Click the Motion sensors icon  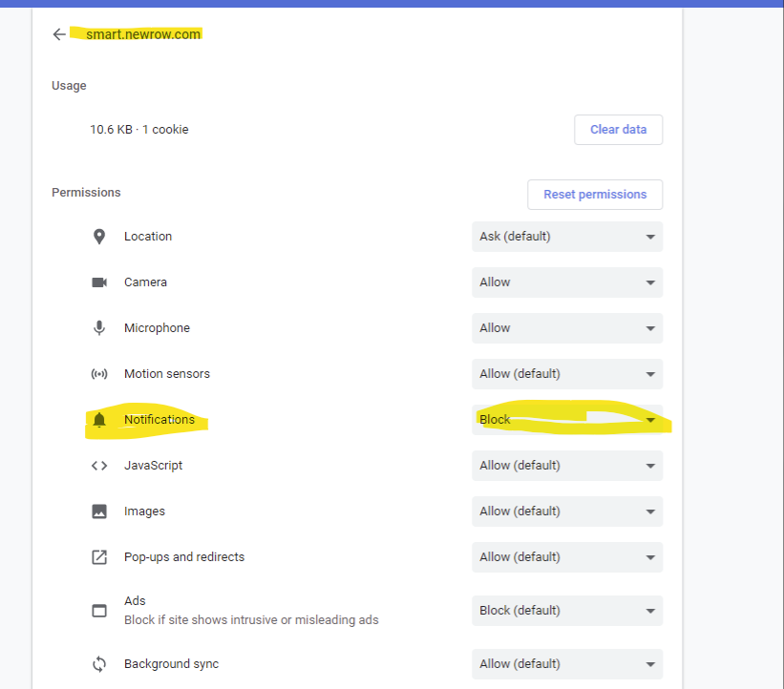(x=99, y=374)
